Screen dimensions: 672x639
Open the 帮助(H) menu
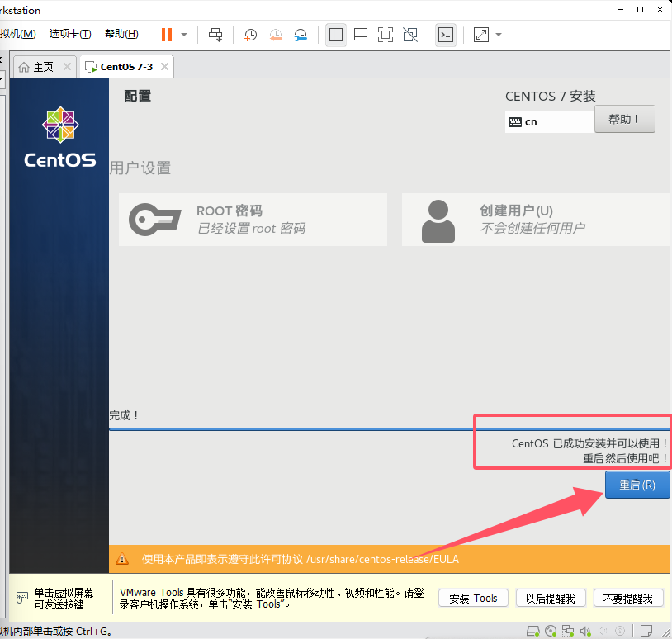121,34
